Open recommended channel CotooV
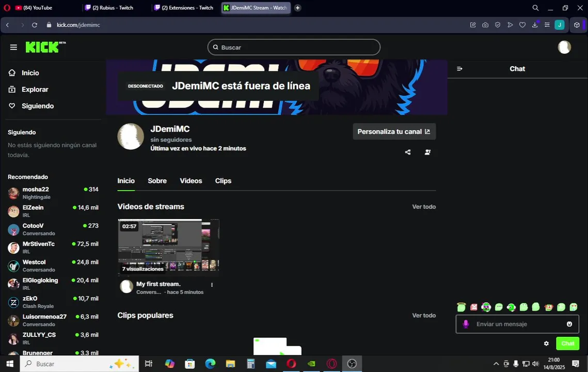Image resolution: width=588 pixels, height=372 pixels. coord(53,229)
